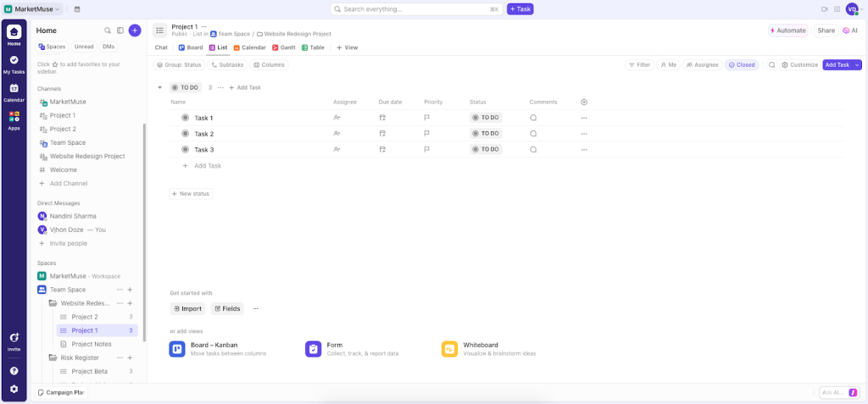Click the video clip icon in top bar
This screenshot has width=868, height=404.
824,8
